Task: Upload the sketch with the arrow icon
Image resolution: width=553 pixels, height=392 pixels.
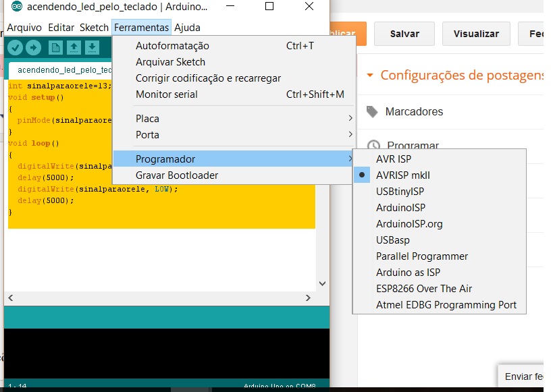Action: (x=32, y=48)
